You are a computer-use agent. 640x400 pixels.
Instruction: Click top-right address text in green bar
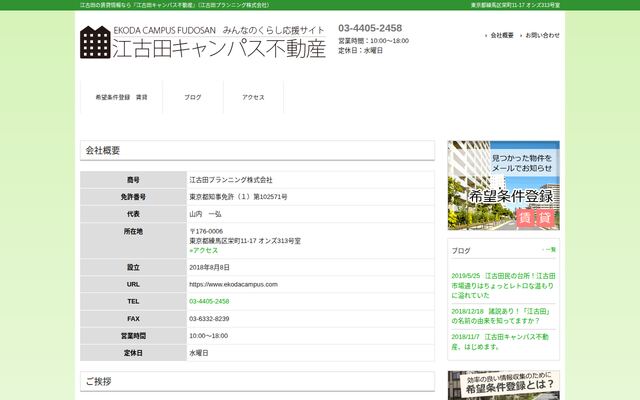pos(516,5)
